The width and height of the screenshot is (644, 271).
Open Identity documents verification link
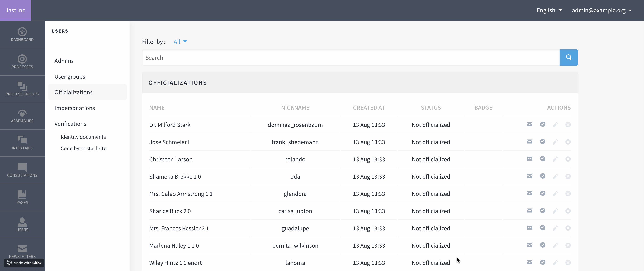pos(83,137)
